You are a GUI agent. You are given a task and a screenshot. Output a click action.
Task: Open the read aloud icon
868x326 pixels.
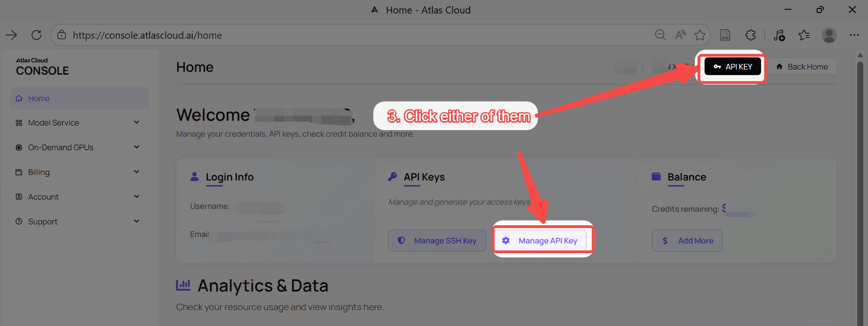coord(680,35)
